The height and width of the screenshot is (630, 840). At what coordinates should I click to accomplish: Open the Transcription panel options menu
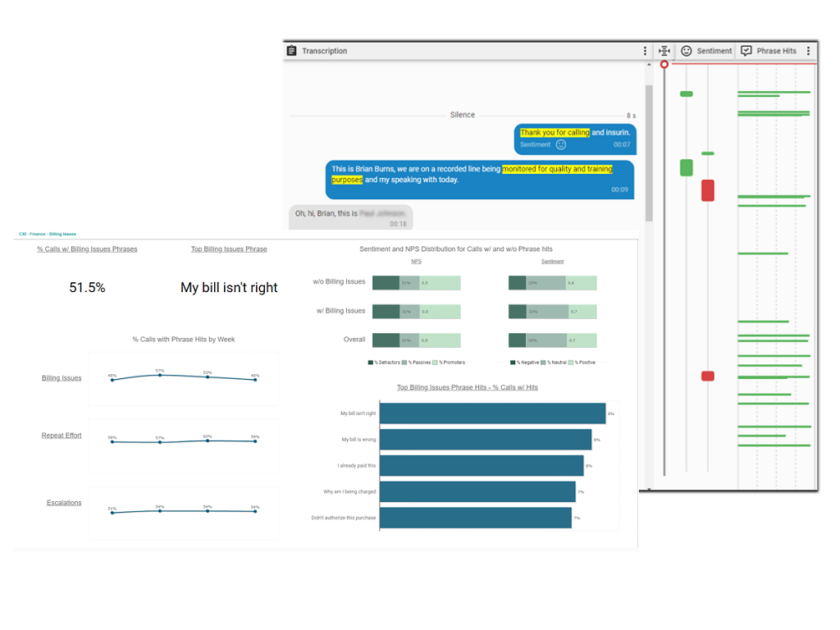645,51
